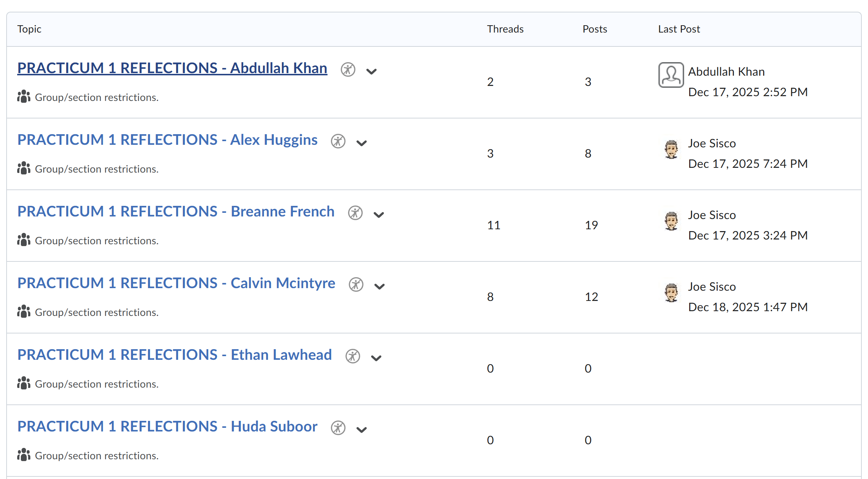Screen dimensions: 868x479
Task: Open Practicum 1 Reflections - Abdullah Khan link
Action: point(172,68)
